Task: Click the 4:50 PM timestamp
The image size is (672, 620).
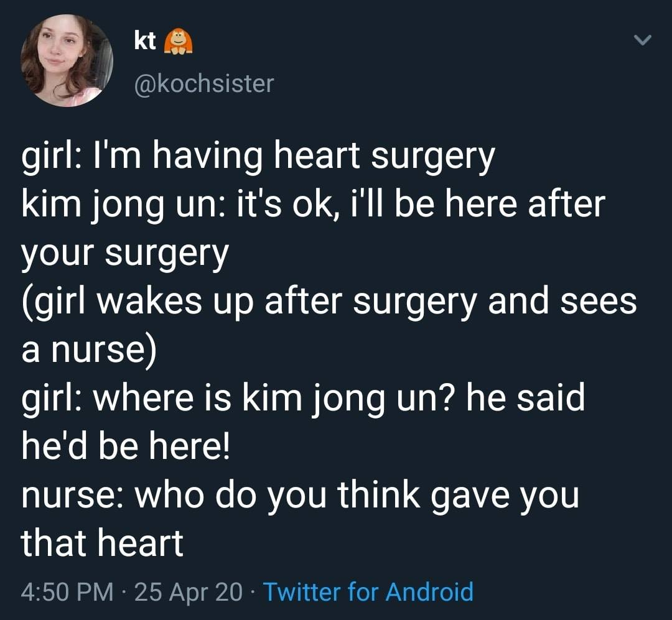Action: coord(67,591)
